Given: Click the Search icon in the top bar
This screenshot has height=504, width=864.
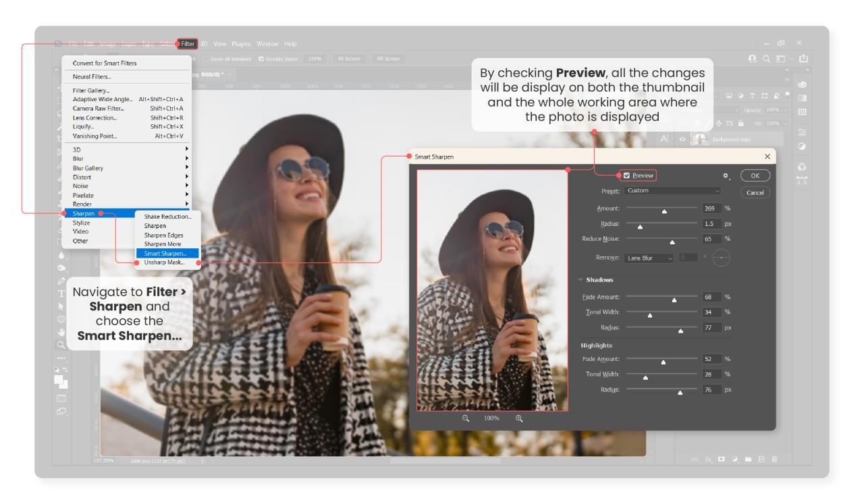Looking at the screenshot, I should click(765, 59).
